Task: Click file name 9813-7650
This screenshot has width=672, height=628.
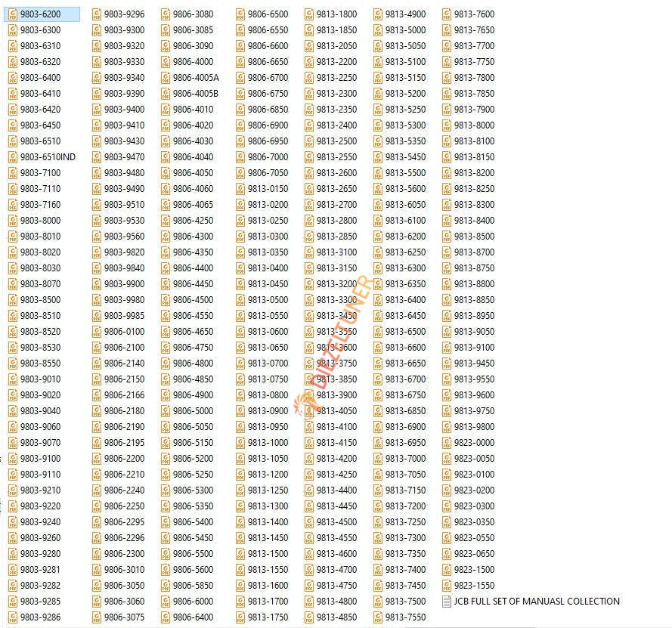Action: tap(474, 30)
